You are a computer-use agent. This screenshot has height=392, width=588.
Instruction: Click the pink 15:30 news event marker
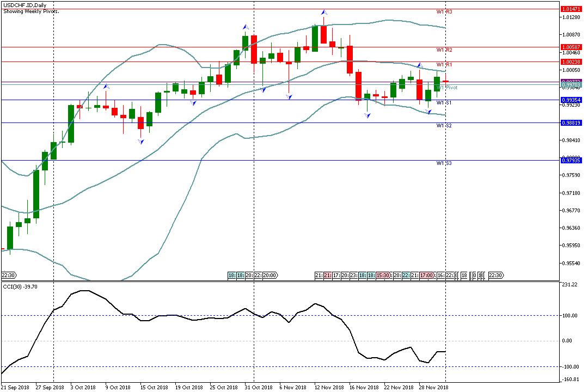point(382,275)
